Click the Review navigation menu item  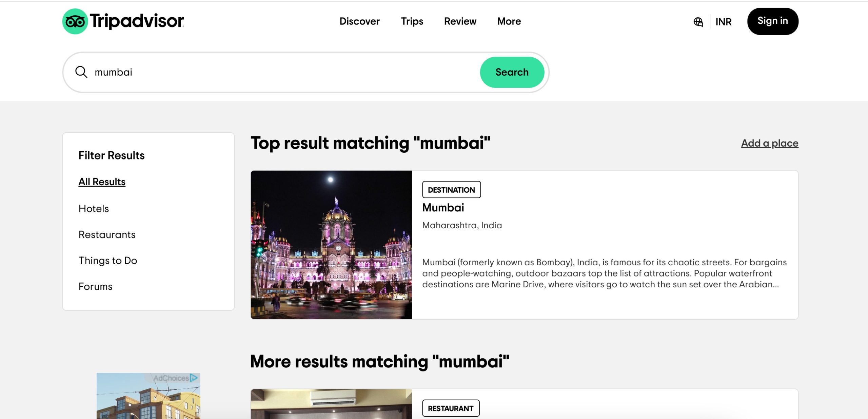coord(460,21)
